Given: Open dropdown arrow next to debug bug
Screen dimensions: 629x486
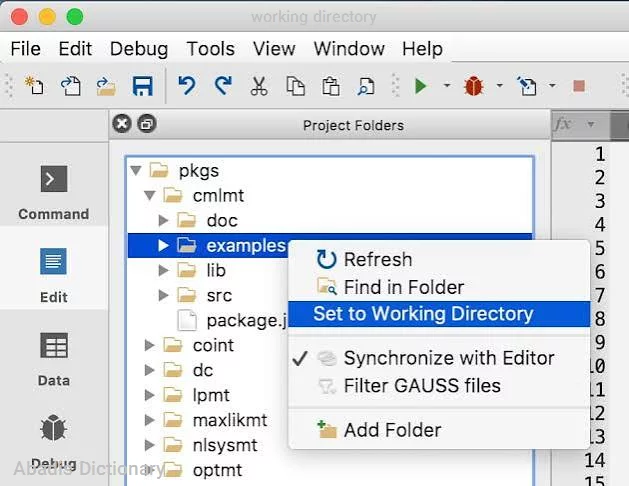Looking at the screenshot, I should click(x=499, y=85).
